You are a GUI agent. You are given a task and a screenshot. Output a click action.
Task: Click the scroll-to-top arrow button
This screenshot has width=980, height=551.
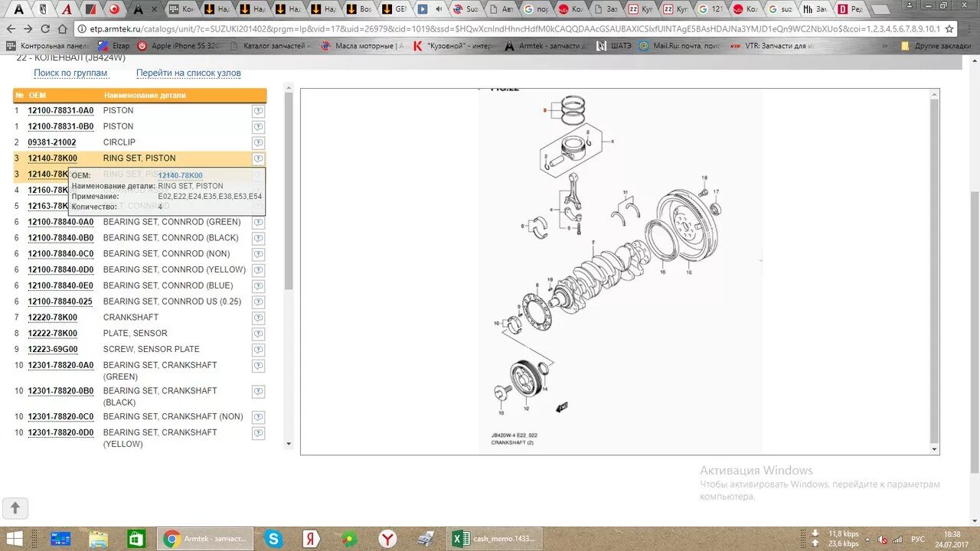pos(15,507)
